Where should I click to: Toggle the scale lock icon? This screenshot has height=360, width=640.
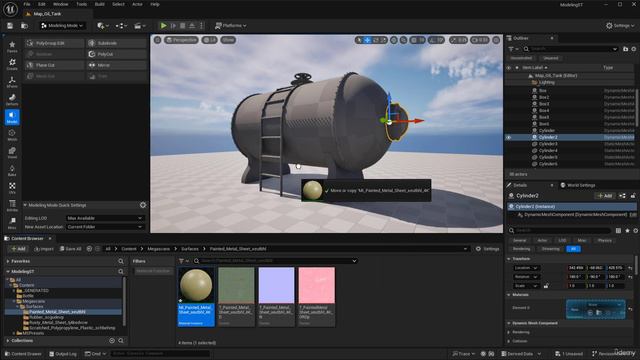(x=546, y=286)
